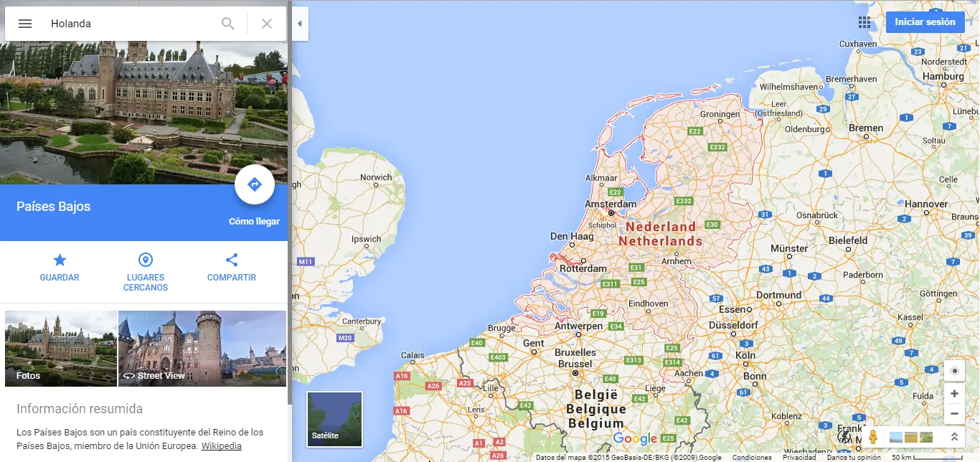This screenshot has height=462, width=980.
Task: Open the Google apps grid
Action: coord(864,22)
